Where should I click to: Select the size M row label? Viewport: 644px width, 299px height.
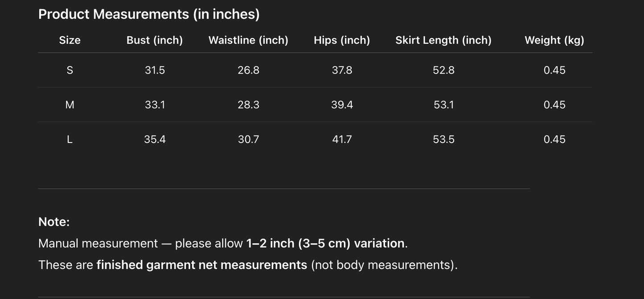(70, 105)
